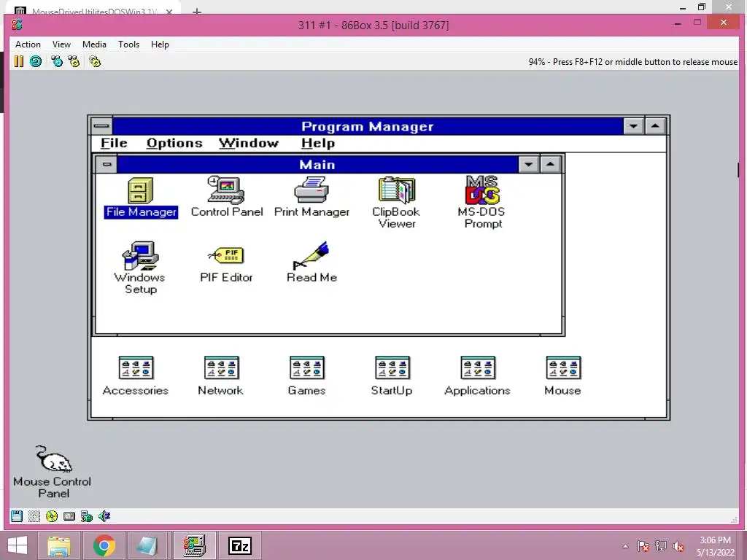The image size is (747, 560).
Task: Open 86Box View menu
Action: tap(61, 44)
